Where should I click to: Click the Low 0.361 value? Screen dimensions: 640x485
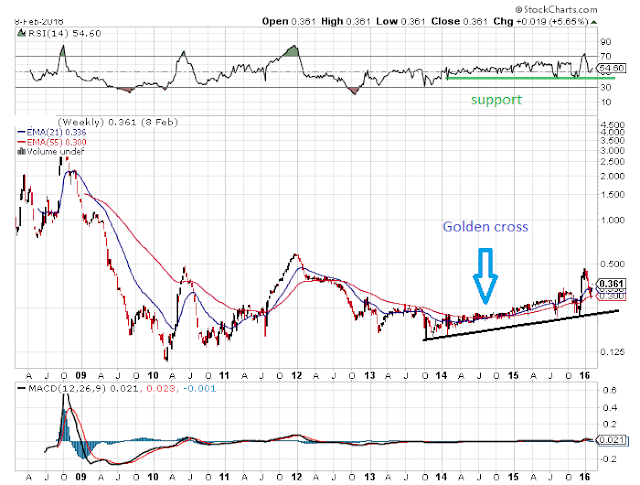point(401,21)
